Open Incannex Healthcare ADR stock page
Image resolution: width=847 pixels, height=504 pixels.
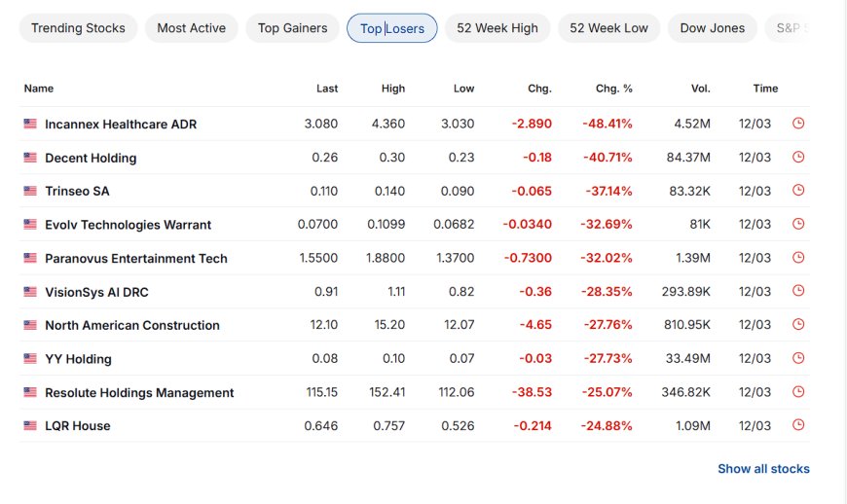(x=121, y=125)
